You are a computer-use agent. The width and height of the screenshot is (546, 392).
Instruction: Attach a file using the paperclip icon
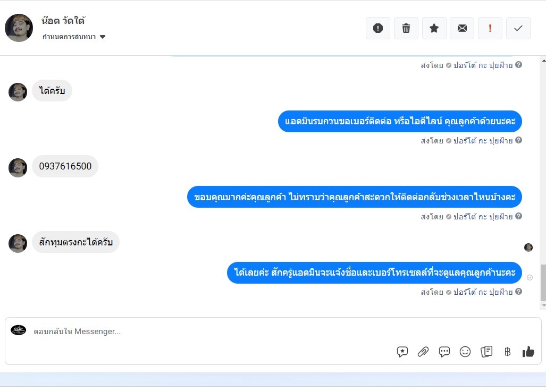[423, 352]
